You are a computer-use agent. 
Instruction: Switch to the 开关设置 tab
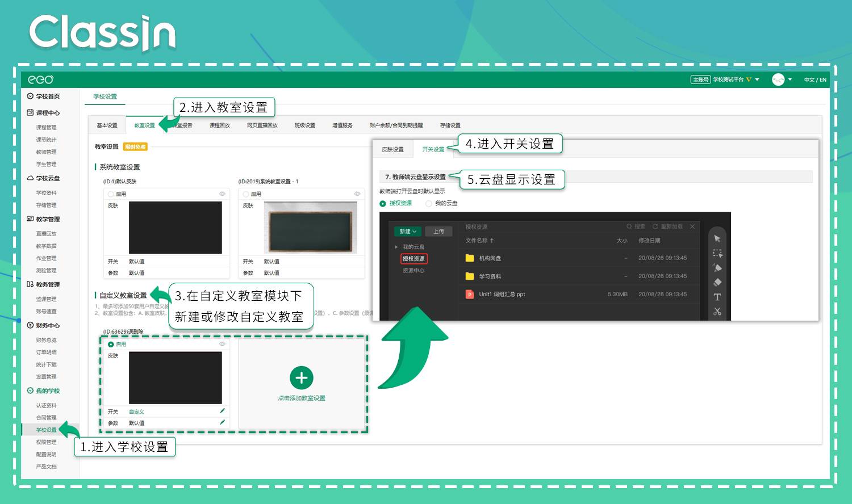[433, 149]
